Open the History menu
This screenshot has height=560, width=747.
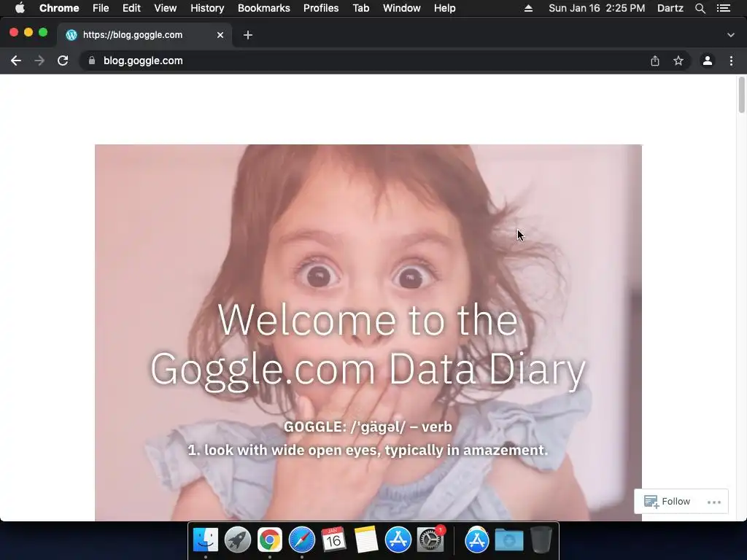click(207, 8)
